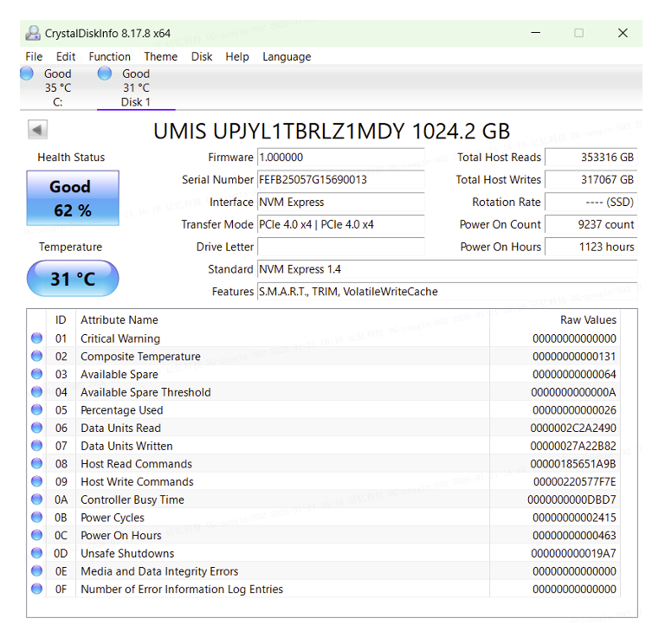
Task: Open the Help menu
Action: coord(237,56)
